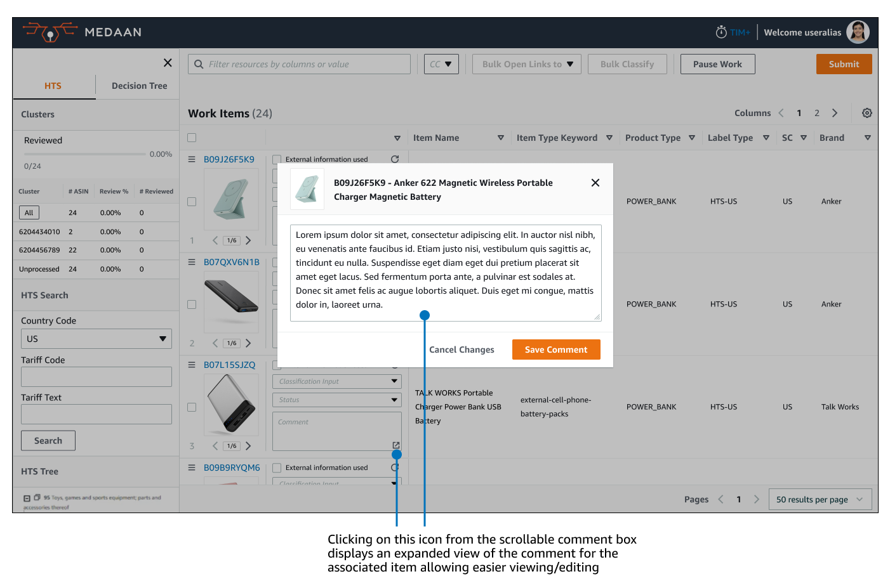Screen dimensions: 890x588
Task: Click copy icon beside HTS tree node 95
Action: [x=37, y=498]
